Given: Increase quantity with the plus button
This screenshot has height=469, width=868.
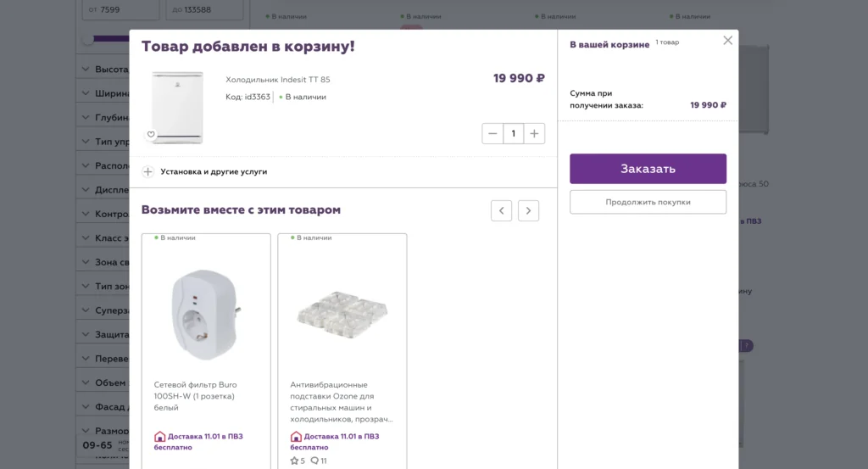Looking at the screenshot, I should point(534,134).
